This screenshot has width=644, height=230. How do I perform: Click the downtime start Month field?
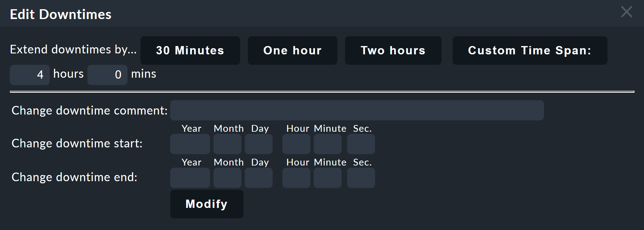click(x=227, y=144)
